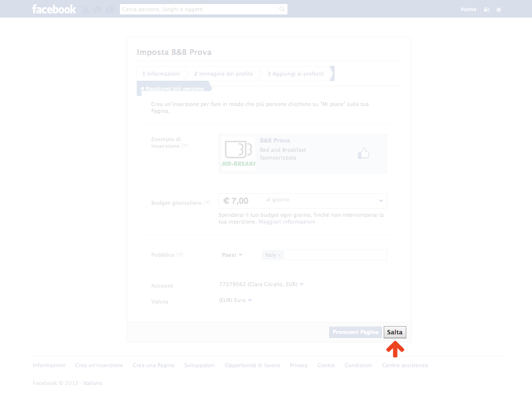Open the friend requests icon
Image resolution: width=532 pixels, height=396 pixels.
pyautogui.click(x=86, y=9)
